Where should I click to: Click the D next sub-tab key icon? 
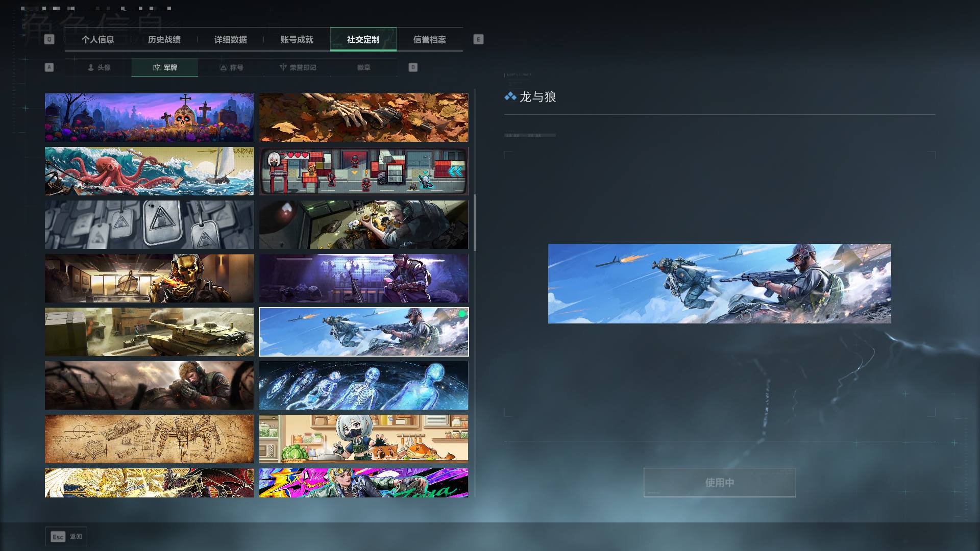(x=413, y=67)
